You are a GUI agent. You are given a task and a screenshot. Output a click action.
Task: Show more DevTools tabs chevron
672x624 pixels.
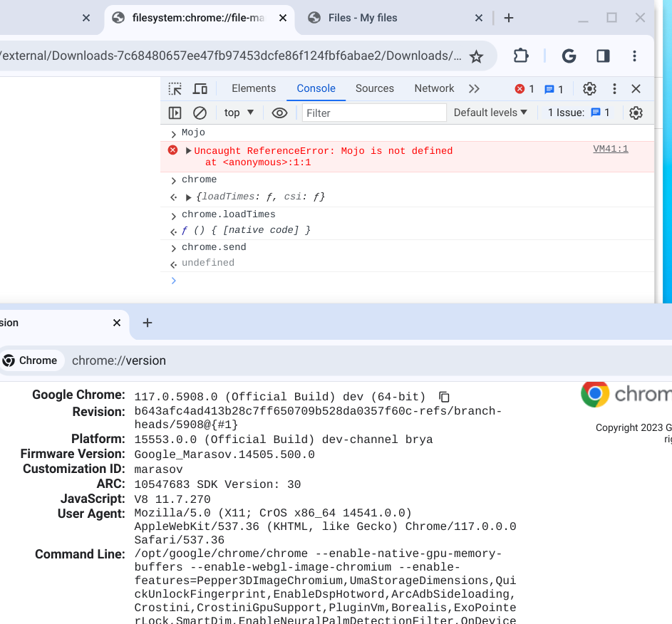click(x=474, y=89)
